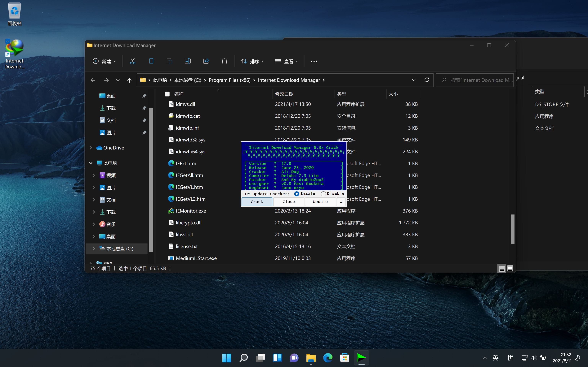Open File Explorer from the taskbar

(311, 358)
